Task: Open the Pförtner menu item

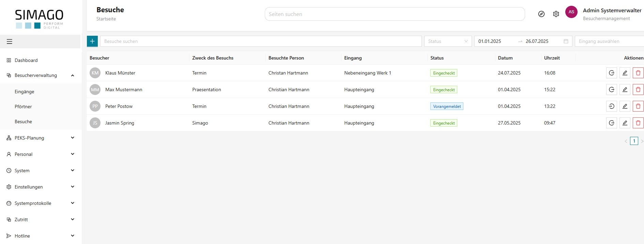Action: click(23, 107)
